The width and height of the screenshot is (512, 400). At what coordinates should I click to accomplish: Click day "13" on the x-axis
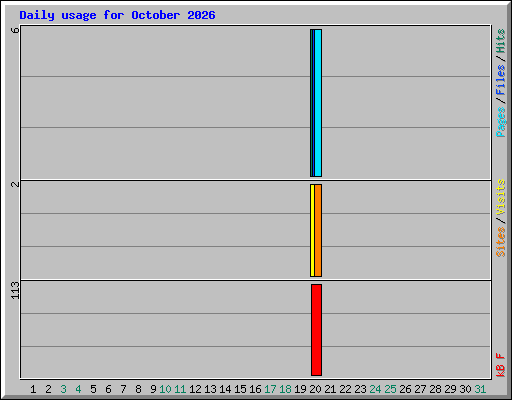click(210, 389)
